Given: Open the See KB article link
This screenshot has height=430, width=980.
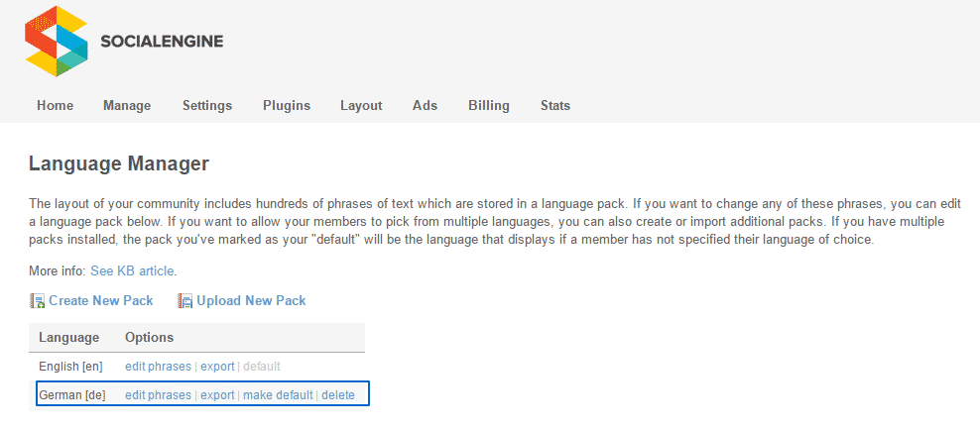Looking at the screenshot, I should 132,270.
